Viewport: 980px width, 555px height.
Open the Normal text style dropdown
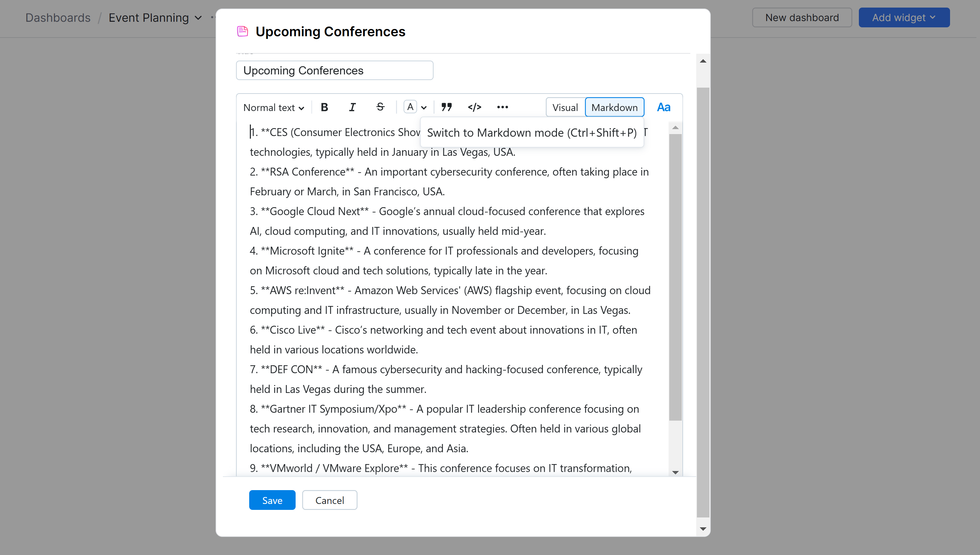coord(274,107)
